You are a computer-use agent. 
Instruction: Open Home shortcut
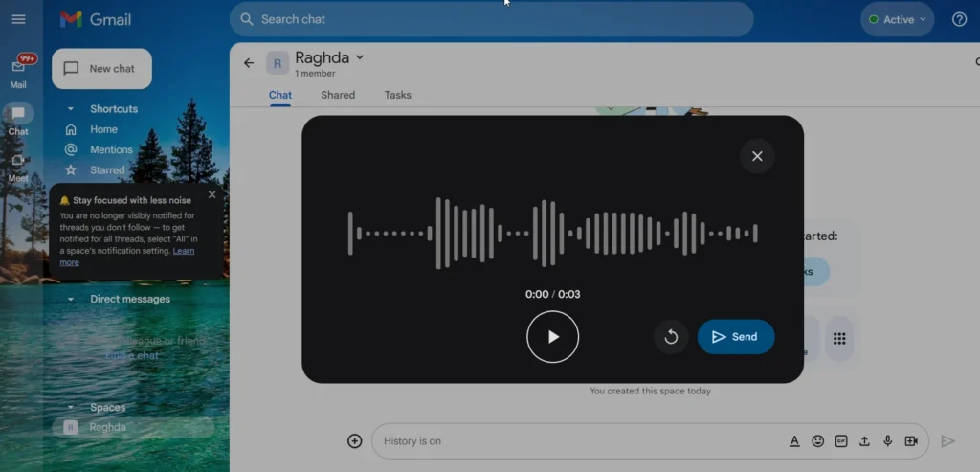[103, 129]
